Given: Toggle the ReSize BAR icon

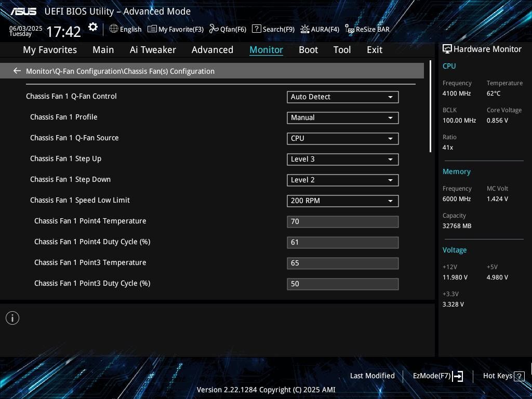Looking at the screenshot, I should point(350,29).
